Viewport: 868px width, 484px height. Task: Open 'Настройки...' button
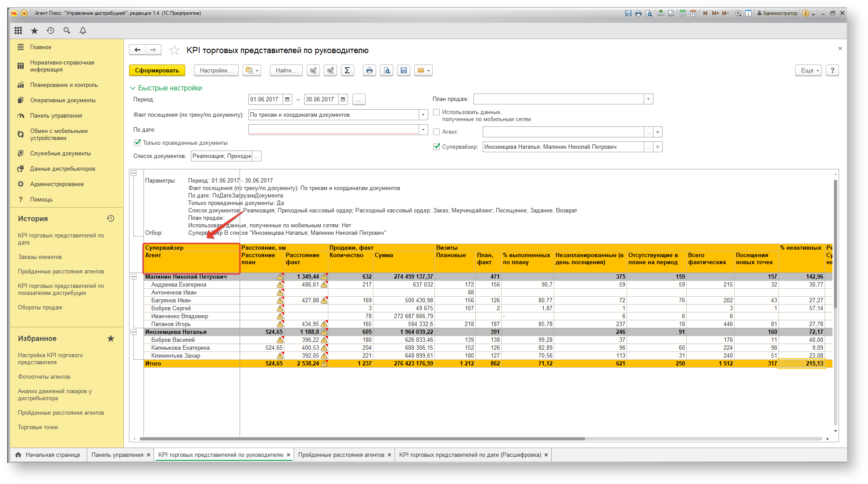[x=216, y=70]
